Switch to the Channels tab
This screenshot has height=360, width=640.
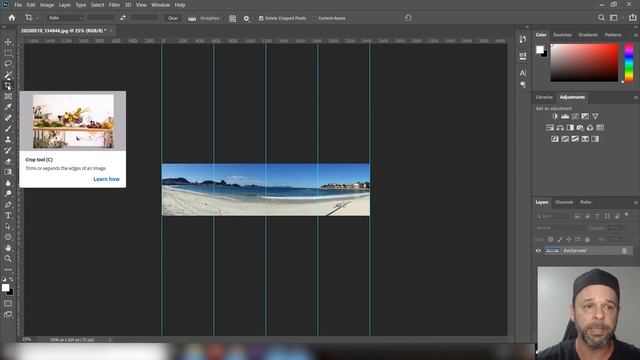pyautogui.click(x=564, y=202)
